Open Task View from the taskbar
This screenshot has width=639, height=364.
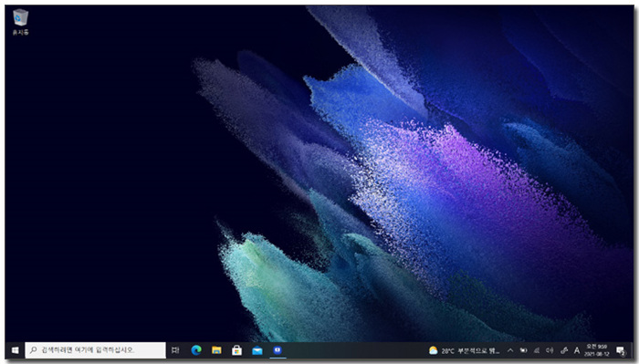[175, 350]
